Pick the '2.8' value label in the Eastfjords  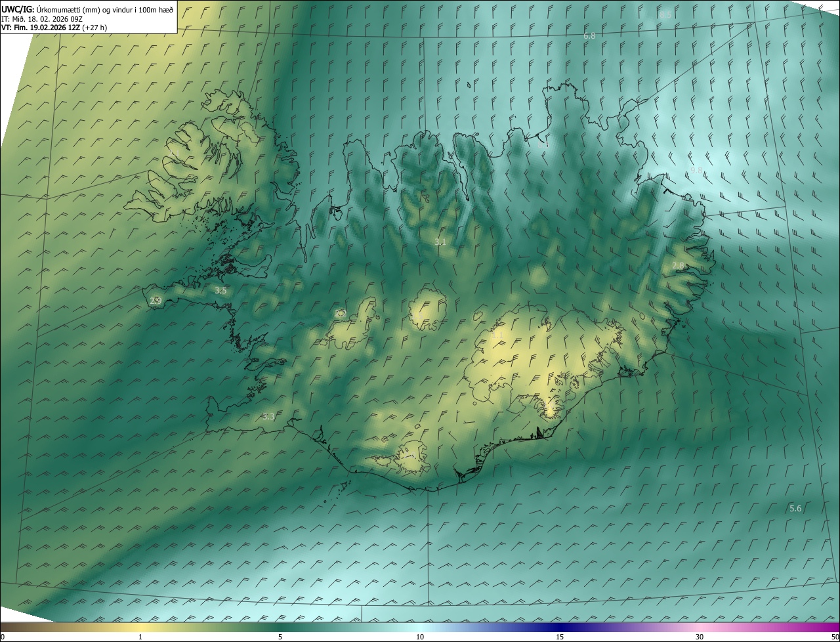678,265
